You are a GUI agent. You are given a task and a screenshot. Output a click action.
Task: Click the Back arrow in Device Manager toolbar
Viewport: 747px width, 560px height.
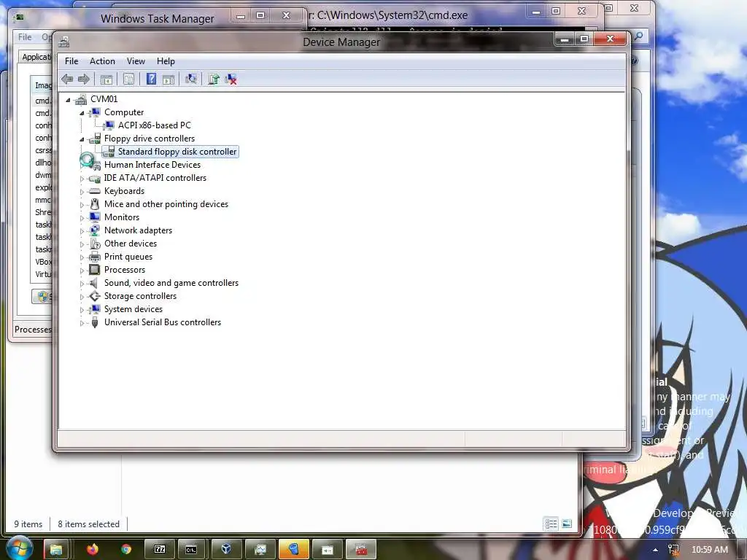coord(67,79)
